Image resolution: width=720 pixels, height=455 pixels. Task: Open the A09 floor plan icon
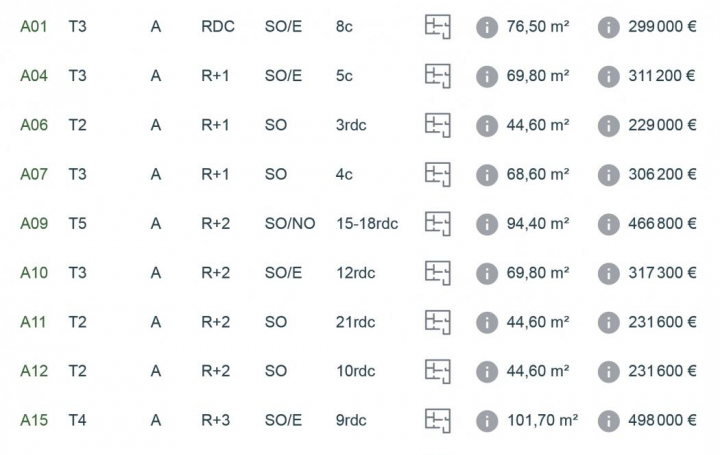coord(438,224)
